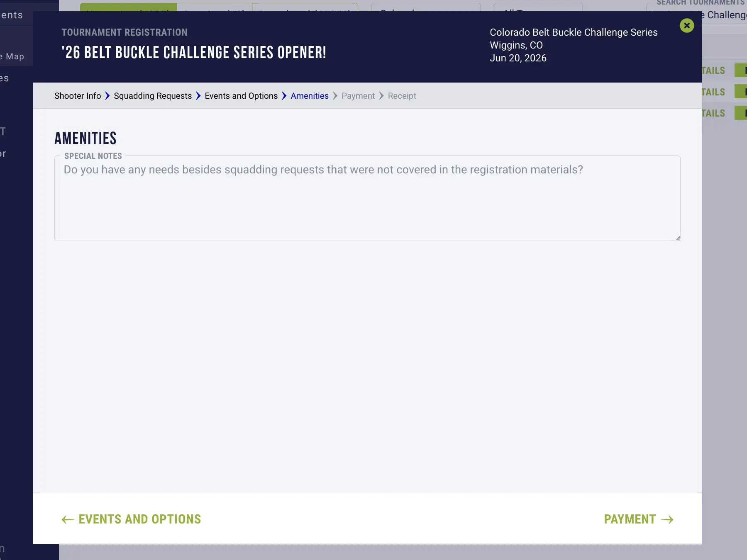This screenshot has width=747, height=560.
Task: Grab the Special Notes resize handle
Action: click(x=677, y=238)
